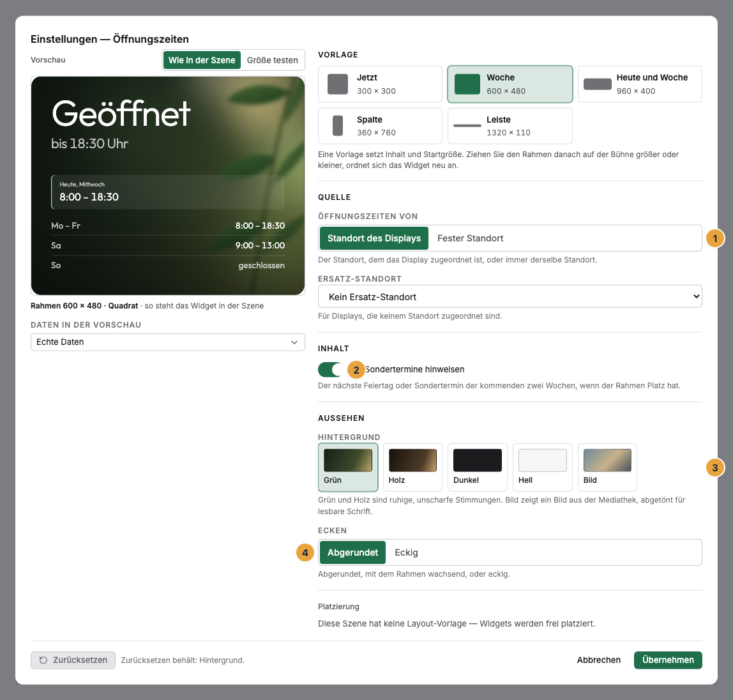Screen dimensions: 733x700
Task: Click the widget preview showing Geöffnet
Action: click(x=168, y=186)
